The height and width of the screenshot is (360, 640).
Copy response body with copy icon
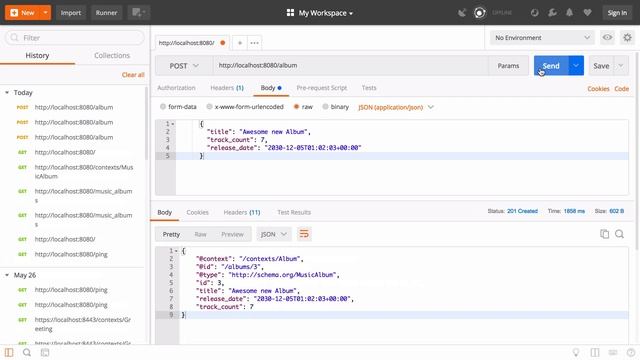pyautogui.click(x=604, y=234)
